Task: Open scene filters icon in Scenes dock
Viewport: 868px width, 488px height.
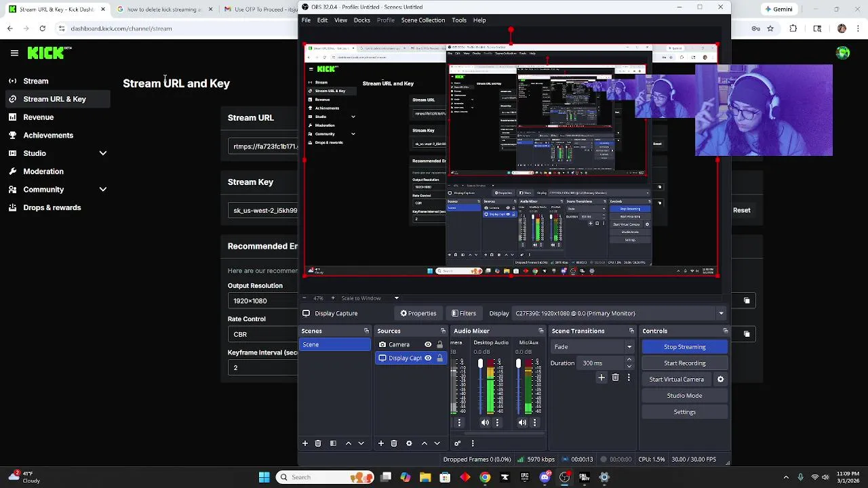Action: click(333, 443)
